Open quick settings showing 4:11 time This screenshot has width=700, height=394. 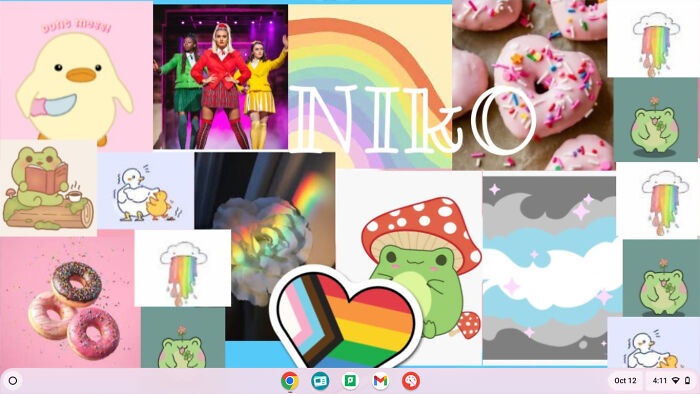[x=671, y=381]
